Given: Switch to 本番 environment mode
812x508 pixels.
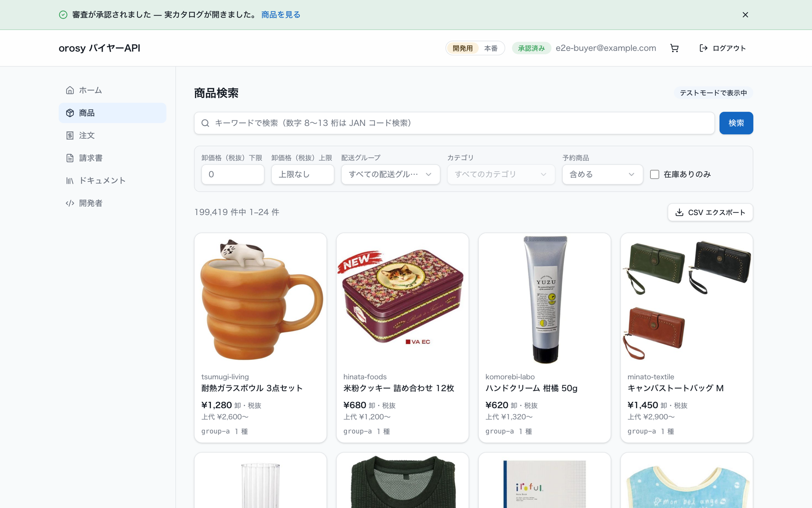Looking at the screenshot, I should pyautogui.click(x=491, y=48).
